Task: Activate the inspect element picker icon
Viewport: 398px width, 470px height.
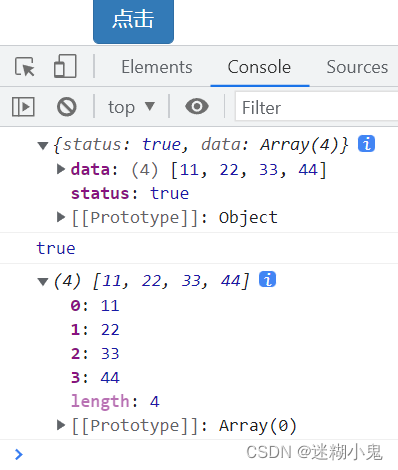Action: 25,67
